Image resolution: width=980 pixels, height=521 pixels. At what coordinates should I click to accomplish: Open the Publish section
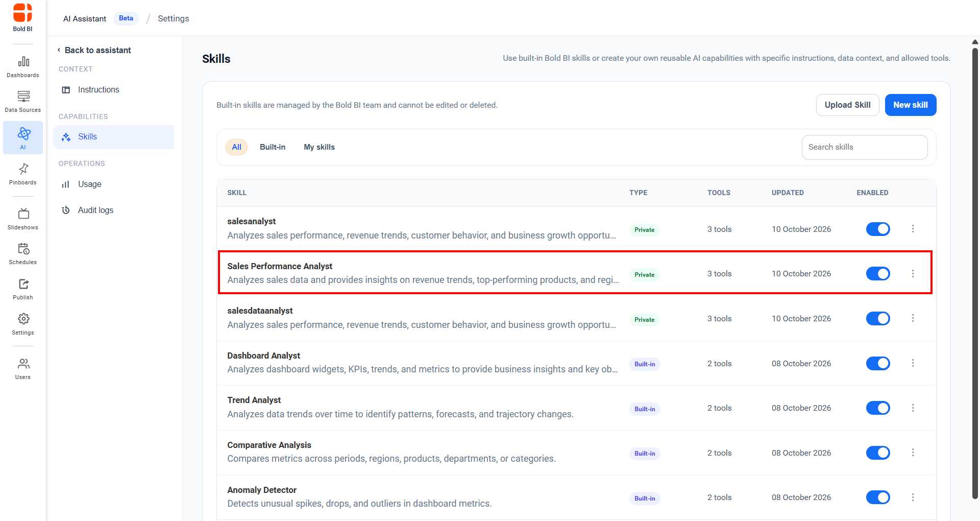tap(23, 289)
